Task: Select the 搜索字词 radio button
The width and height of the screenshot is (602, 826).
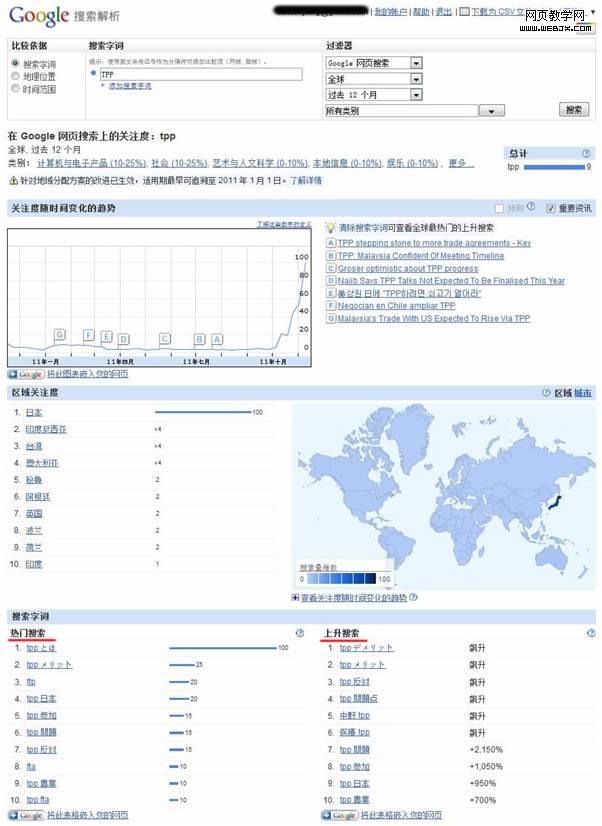Action: pos(15,63)
